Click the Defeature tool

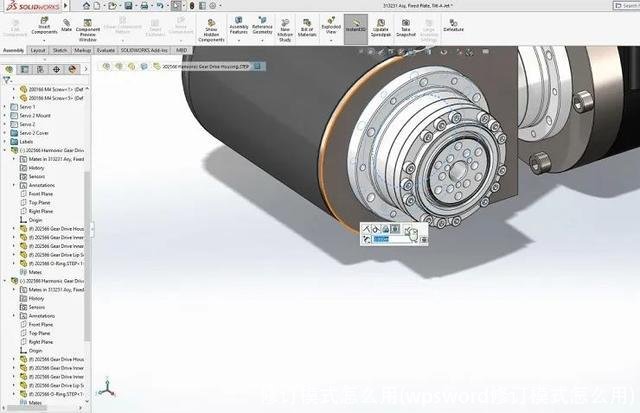[x=453, y=26]
